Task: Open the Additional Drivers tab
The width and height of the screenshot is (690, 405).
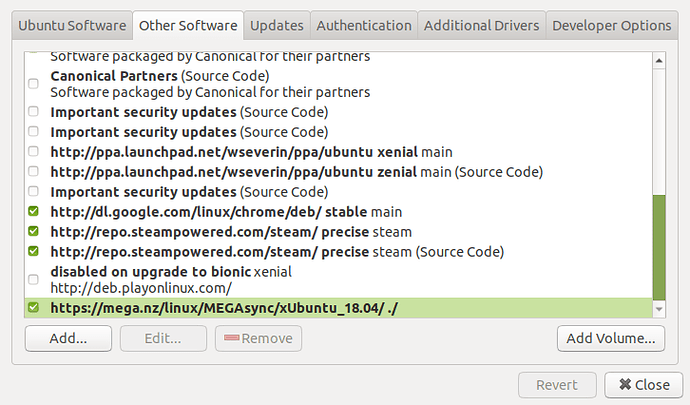Action: (x=481, y=26)
